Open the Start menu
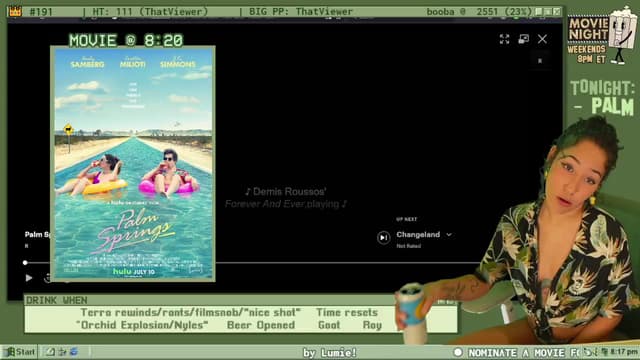The image size is (640, 360). pos(20,352)
